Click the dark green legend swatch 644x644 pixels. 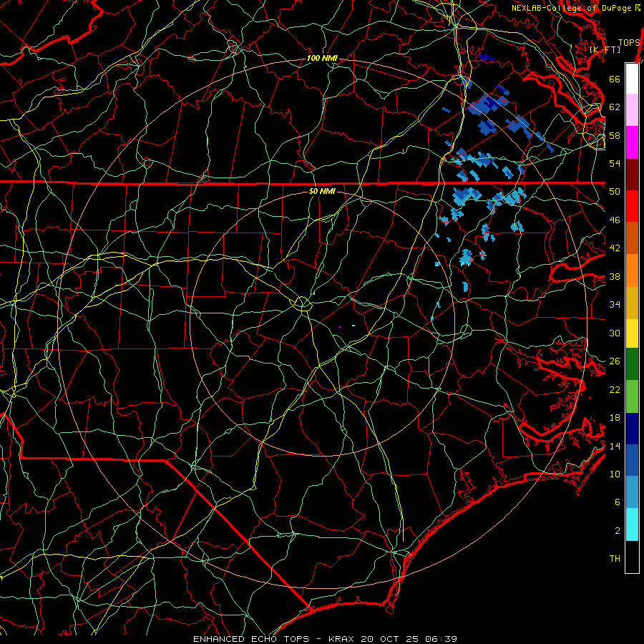click(632, 364)
